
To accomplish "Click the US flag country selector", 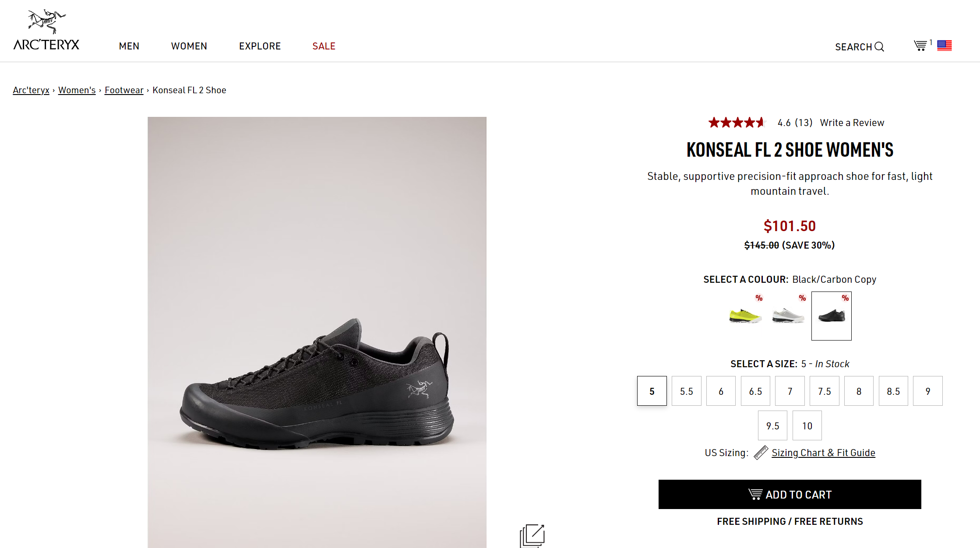I will [x=945, y=46].
